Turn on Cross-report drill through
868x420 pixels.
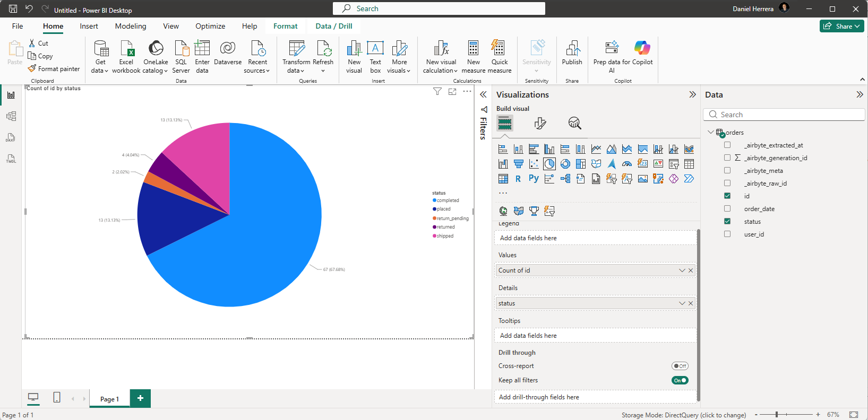coord(680,366)
